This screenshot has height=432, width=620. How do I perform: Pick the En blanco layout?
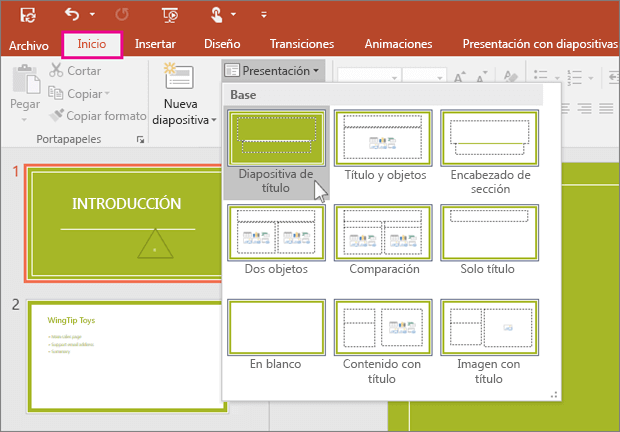(276, 335)
